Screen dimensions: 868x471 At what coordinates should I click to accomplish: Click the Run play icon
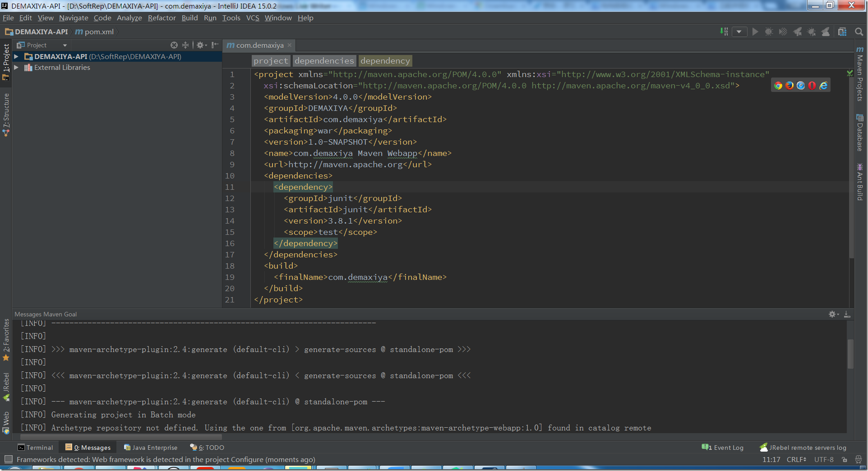click(x=755, y=32)
